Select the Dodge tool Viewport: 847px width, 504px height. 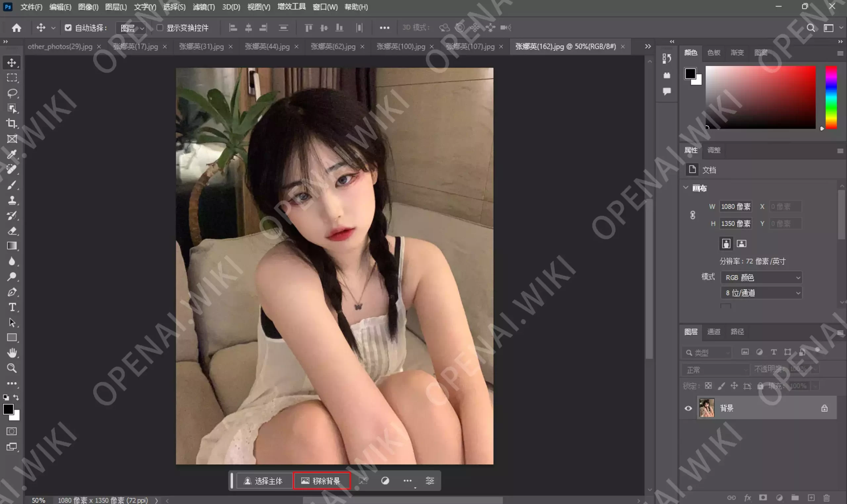coord(12,276)
